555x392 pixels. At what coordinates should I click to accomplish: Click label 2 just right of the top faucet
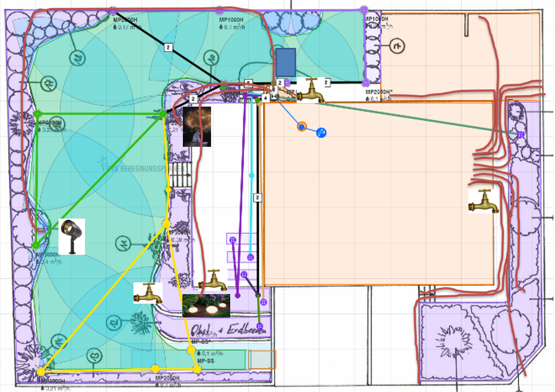coord(326,82)
